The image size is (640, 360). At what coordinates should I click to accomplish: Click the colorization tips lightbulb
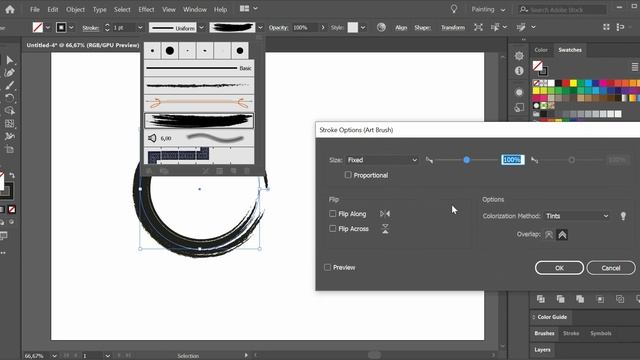[623, 216]
